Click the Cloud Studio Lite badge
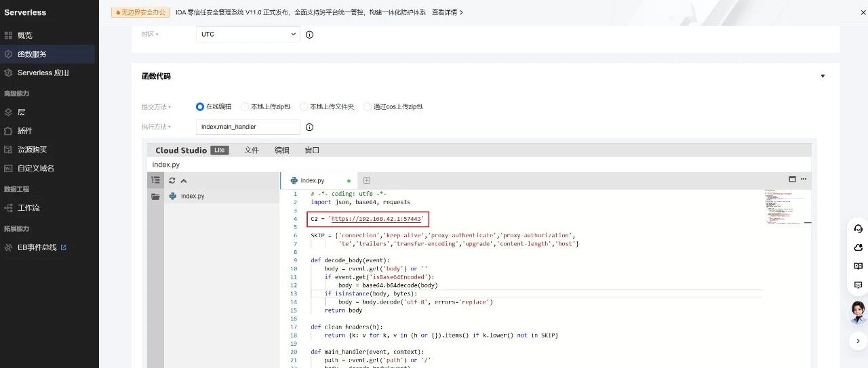This screenshot has width=868, height=368. [x=219, y=150]
